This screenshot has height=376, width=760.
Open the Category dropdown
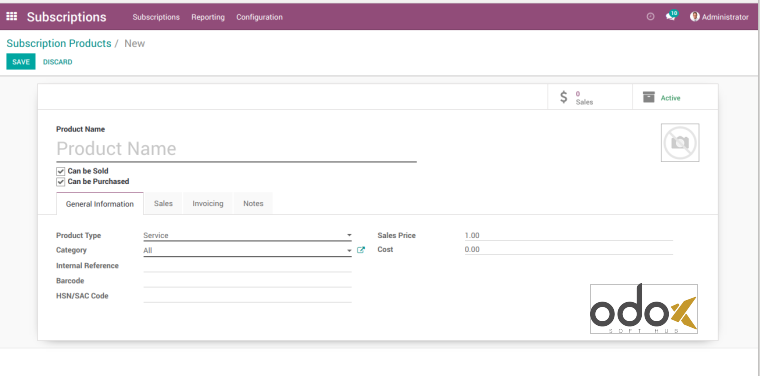247,251
